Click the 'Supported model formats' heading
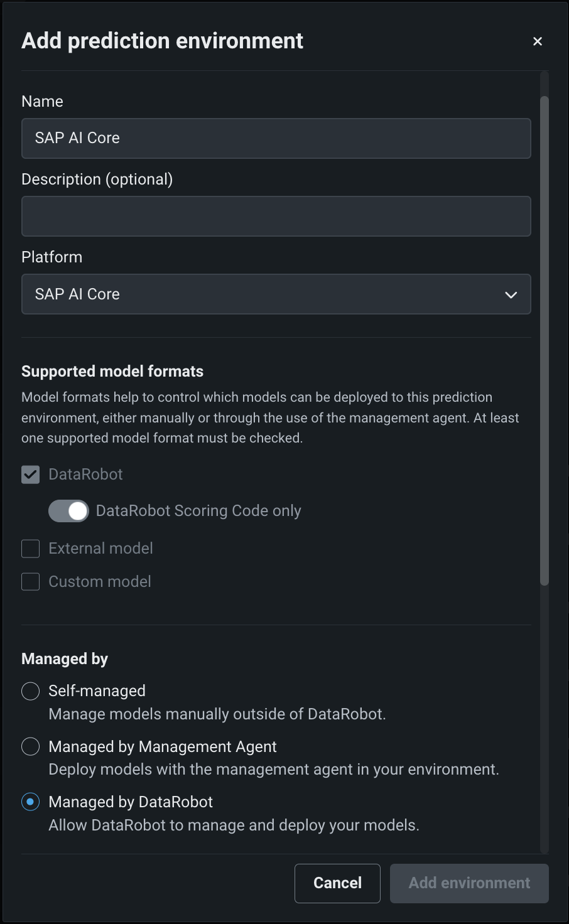Screen dimensions: 569x924 [x=112, y=372]
